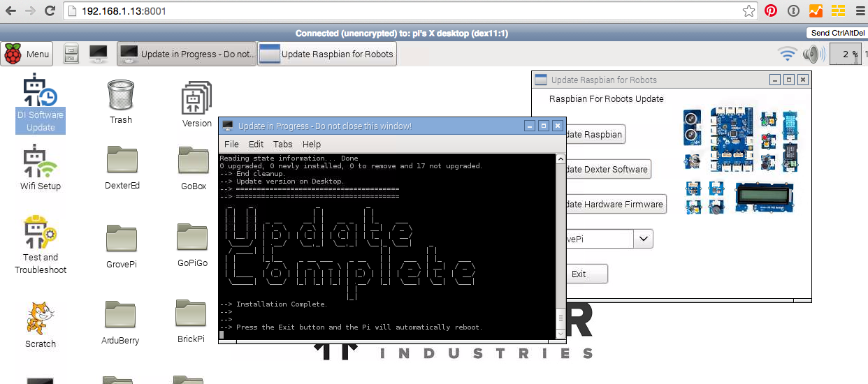Screen dimensions: 868x384
Task: Launch Test and Troubleshoot icon
Action: 41,245
